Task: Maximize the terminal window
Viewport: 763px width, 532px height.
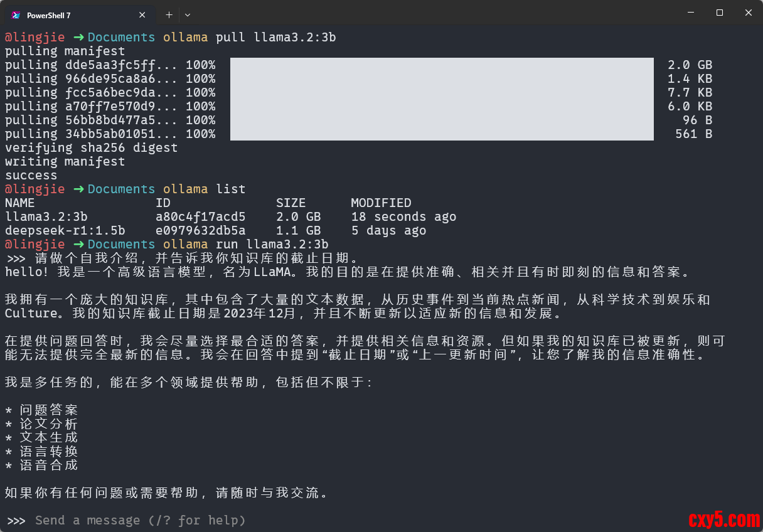Action: click(x=720, y=13)
